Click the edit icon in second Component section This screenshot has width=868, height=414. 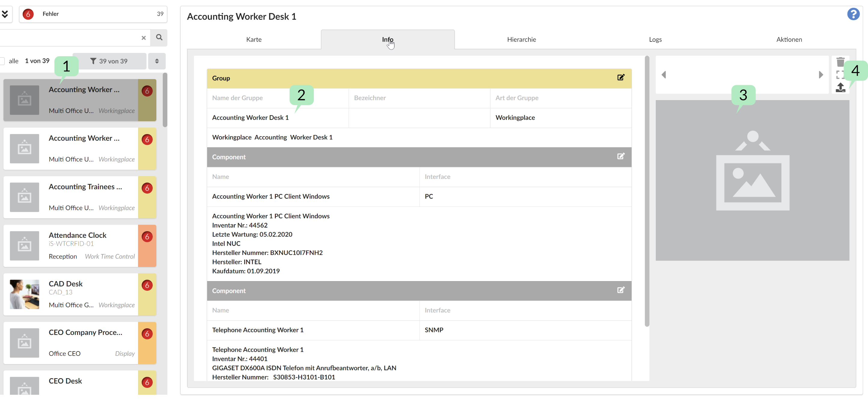(621, 290)
